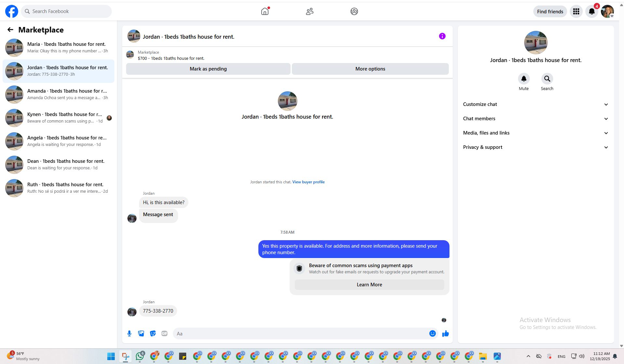The image size is (624, 364).
Task: Open Amanda's conversation in the list
Action: 58,95
